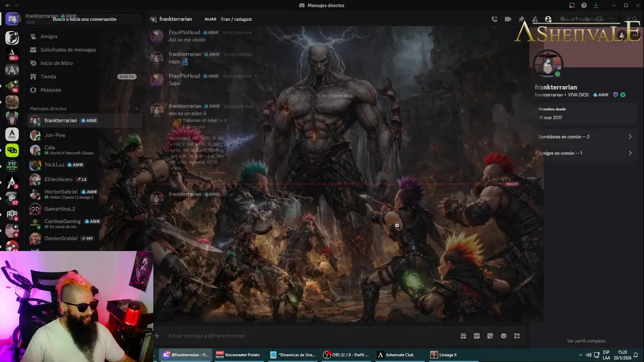644x362 pixels.
Task: Open frankterrarian direct message row
Action: click(85, 121)
